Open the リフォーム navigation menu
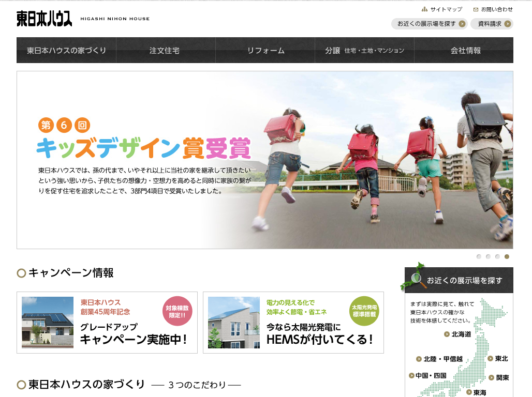The image size is (532, 397). click(x=265, y=50)
